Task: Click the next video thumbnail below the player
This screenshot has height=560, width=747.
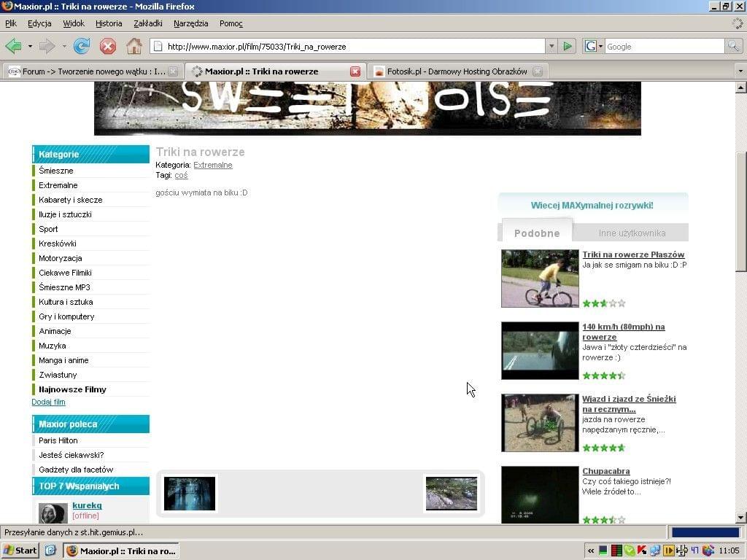Action: pyautogui.click(x=451, y=494)
